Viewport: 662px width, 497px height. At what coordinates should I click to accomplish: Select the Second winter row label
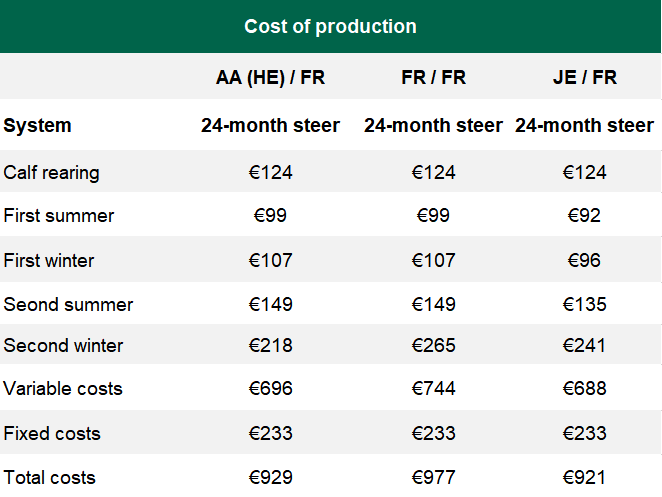pyautogui.click(x=64, y=346)
